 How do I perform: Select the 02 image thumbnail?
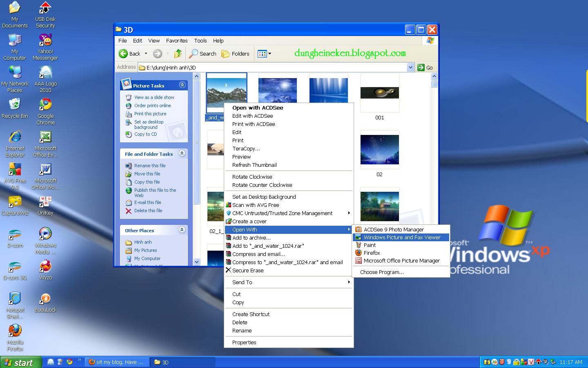click(379, 150)
